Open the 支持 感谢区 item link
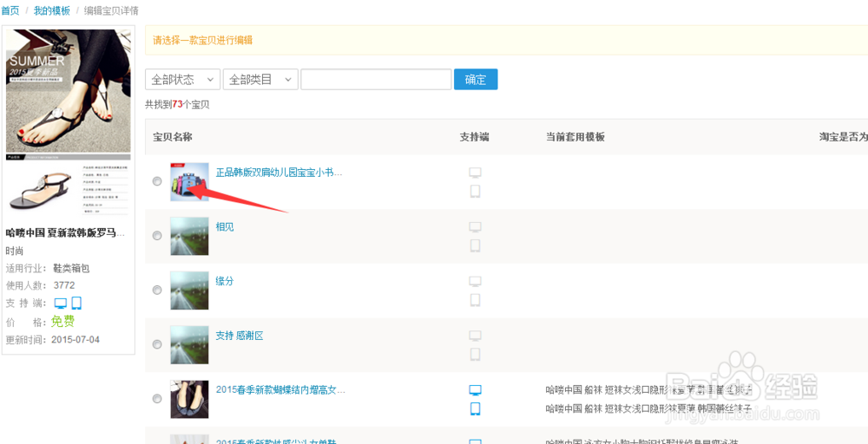Viewport: 868px width, 444px height. [x=240, y=335]
